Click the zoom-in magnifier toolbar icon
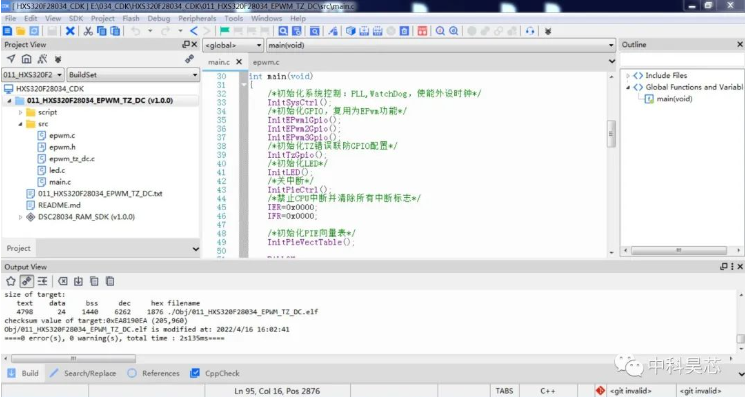Image resolution: width=745 pixels, height=397 pixels. (x=440, y=31)
